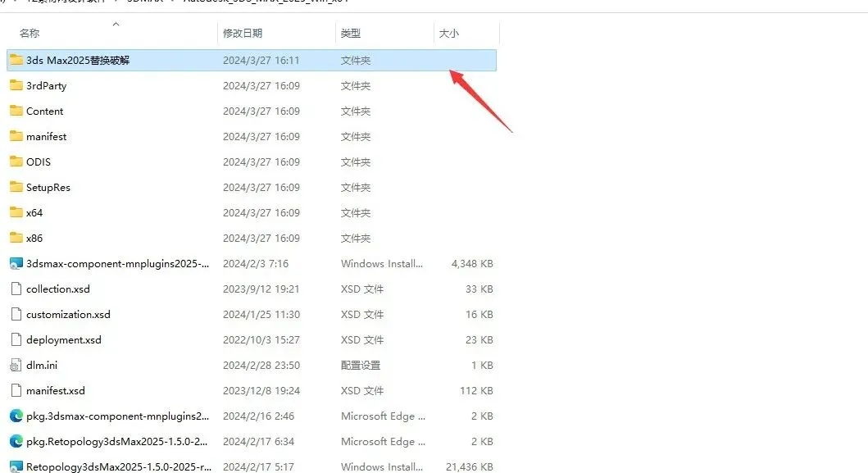
Task: Select the SetupRes folder name
Action: (x=48, y=188)
